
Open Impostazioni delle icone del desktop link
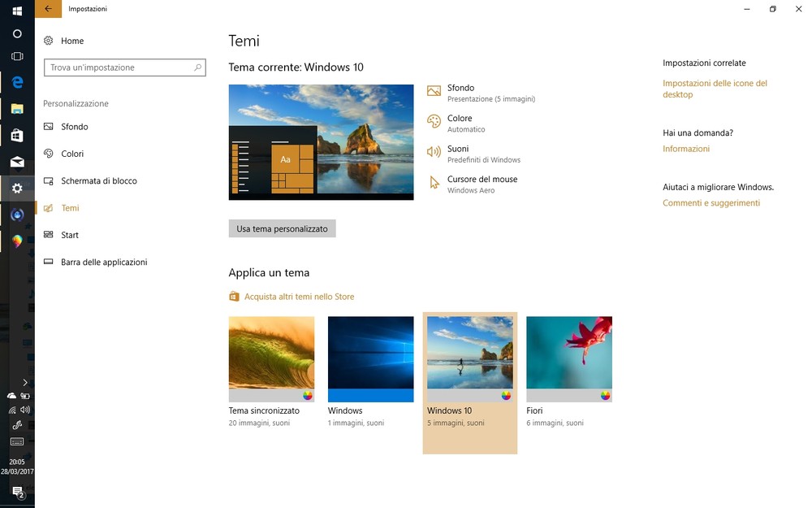point(715,89)
